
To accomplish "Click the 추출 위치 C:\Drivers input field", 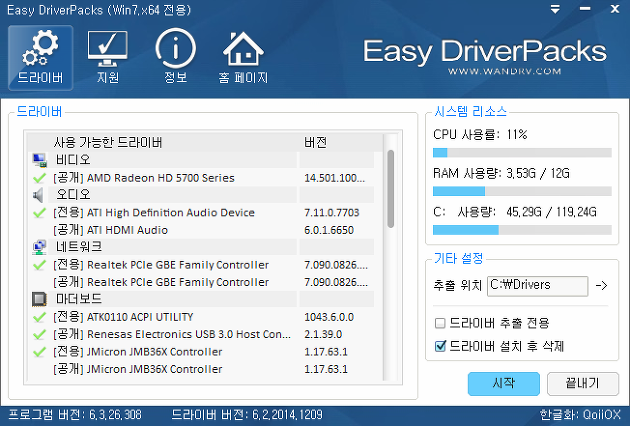I will [538, 286].
